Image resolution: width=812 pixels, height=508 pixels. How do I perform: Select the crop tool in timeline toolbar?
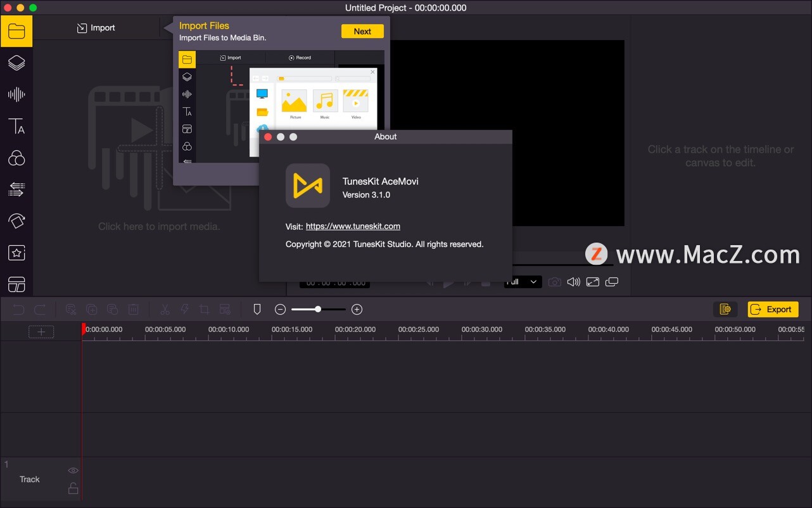204,310
